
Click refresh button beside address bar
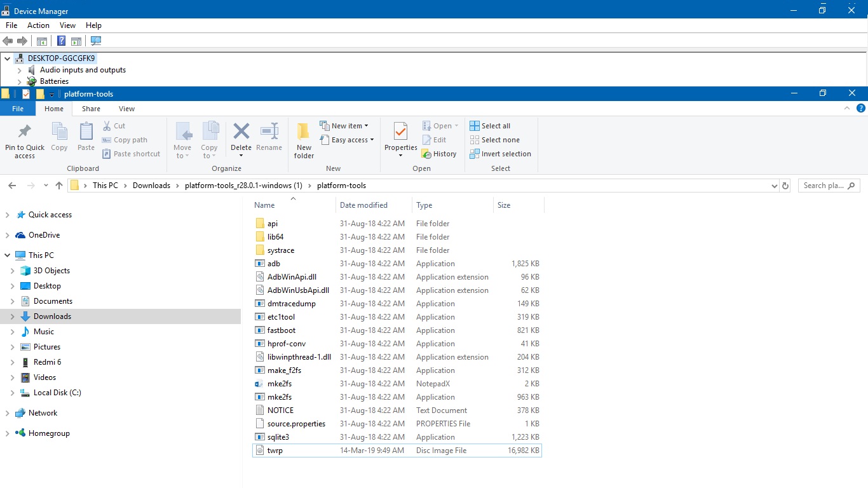785,186
